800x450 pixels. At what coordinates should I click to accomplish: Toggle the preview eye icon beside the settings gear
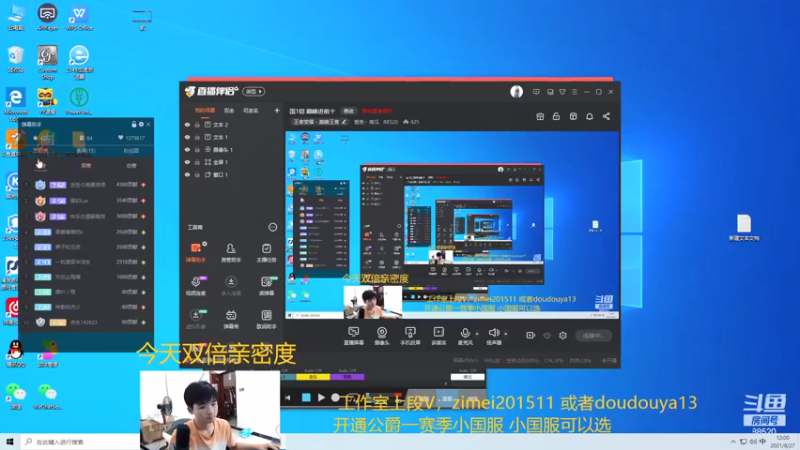pos(547,335)
